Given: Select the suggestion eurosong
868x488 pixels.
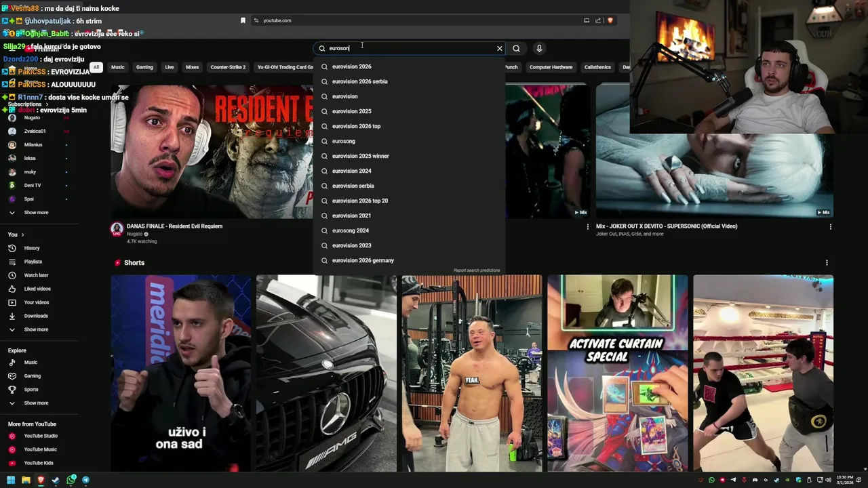Looking at the screenshot, I should pos(409,141).
